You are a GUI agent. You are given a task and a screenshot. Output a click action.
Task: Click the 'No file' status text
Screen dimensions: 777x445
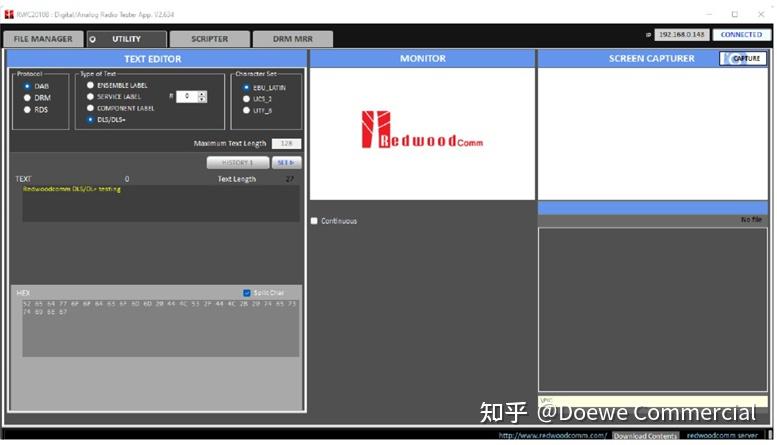coord(751,220)
